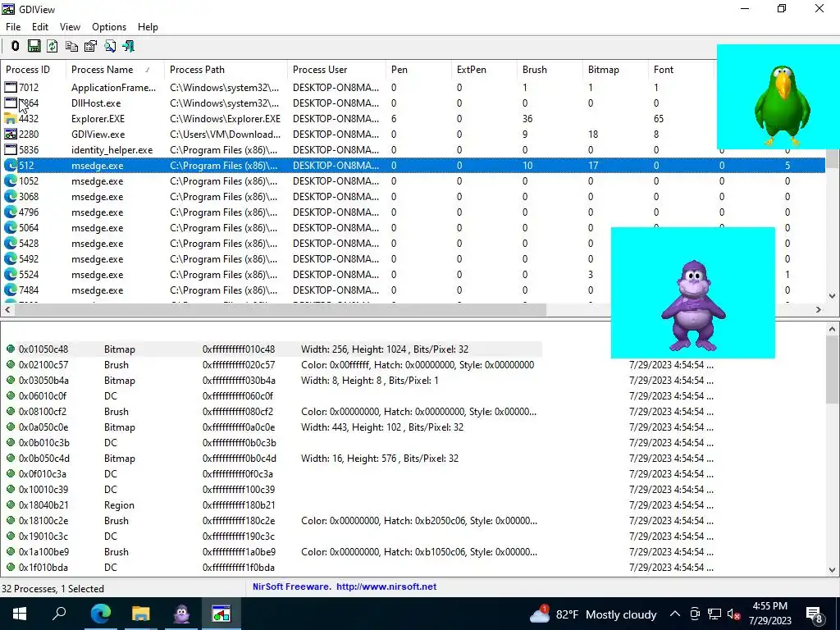The height and width of the screenshot is (630, 840).
Task: Click the Explorer.EXE process folder icon
Action: click(x=10, y=119)
